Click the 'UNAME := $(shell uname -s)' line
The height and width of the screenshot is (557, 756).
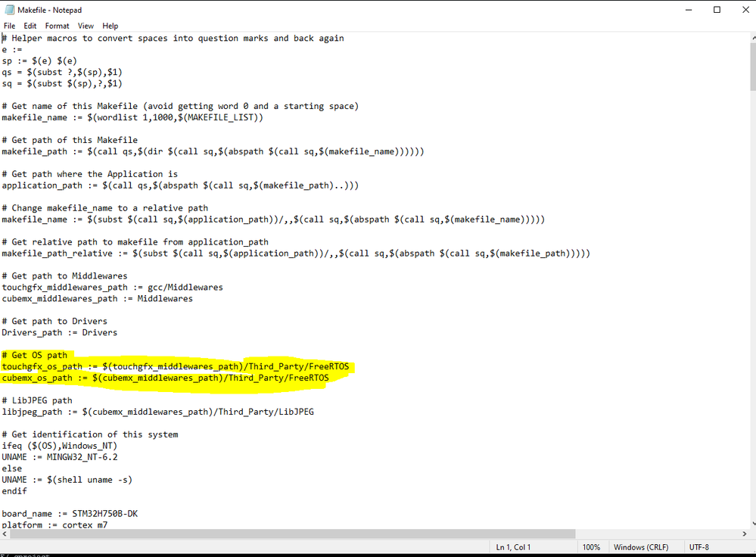click(x=67, y=480)
